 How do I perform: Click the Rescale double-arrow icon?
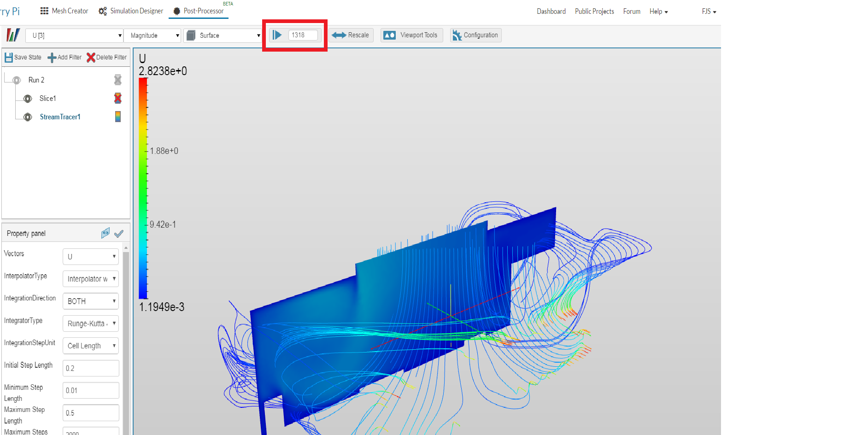coord(339,35)
